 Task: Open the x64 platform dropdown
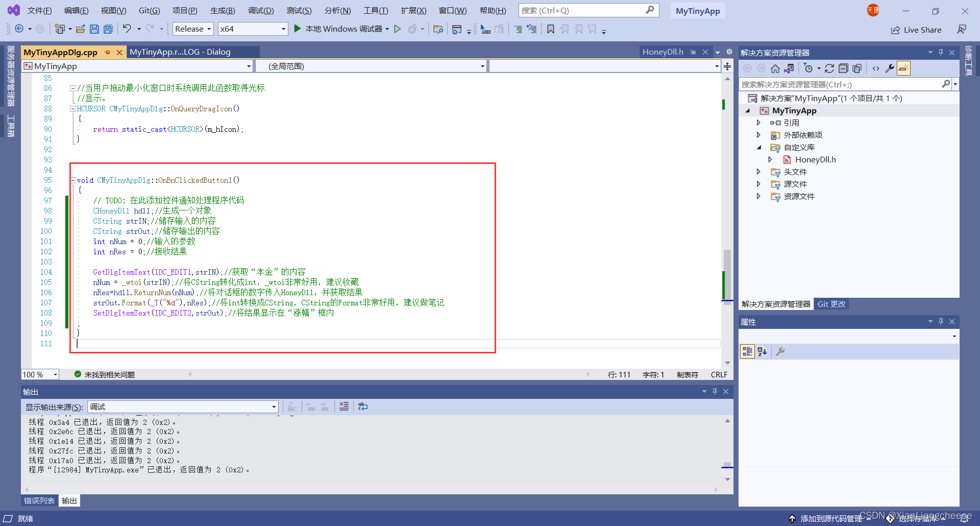click(253, 29)
